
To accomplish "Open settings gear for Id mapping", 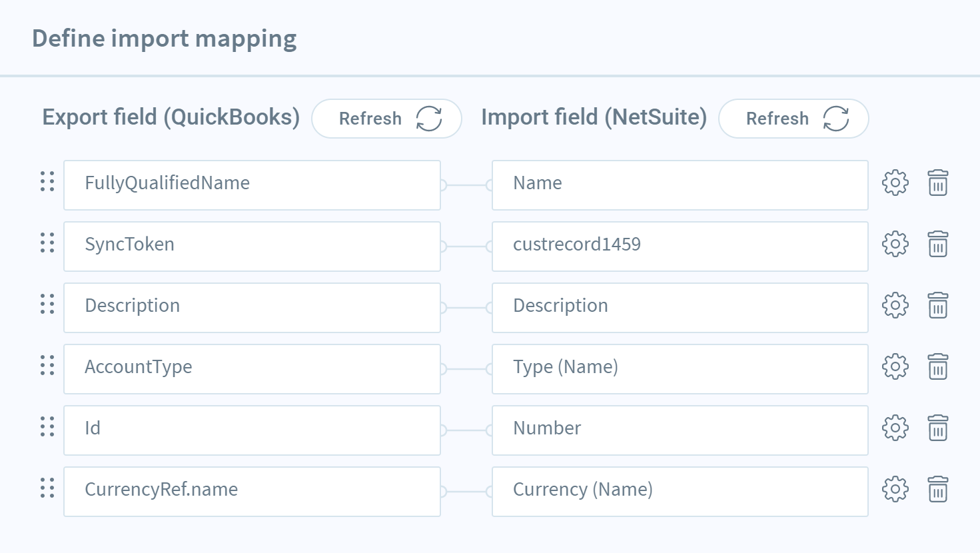I will (x=895, y=428).
